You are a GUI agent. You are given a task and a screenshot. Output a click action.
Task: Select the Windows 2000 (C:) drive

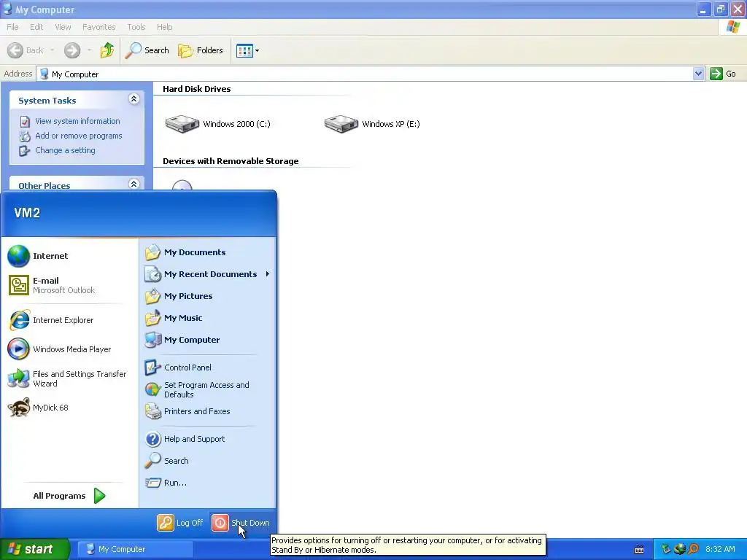(x=217, y=124)
